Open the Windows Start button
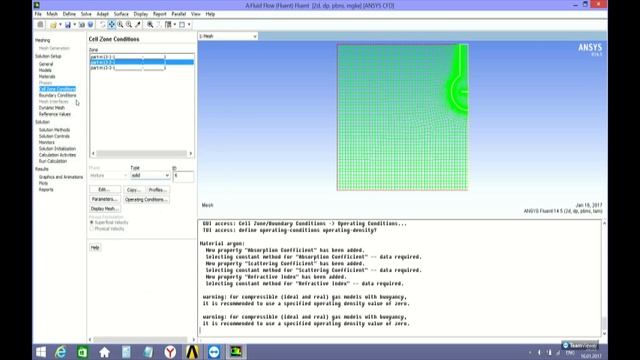The image size is (640, 360). click(x=41, y=352)
